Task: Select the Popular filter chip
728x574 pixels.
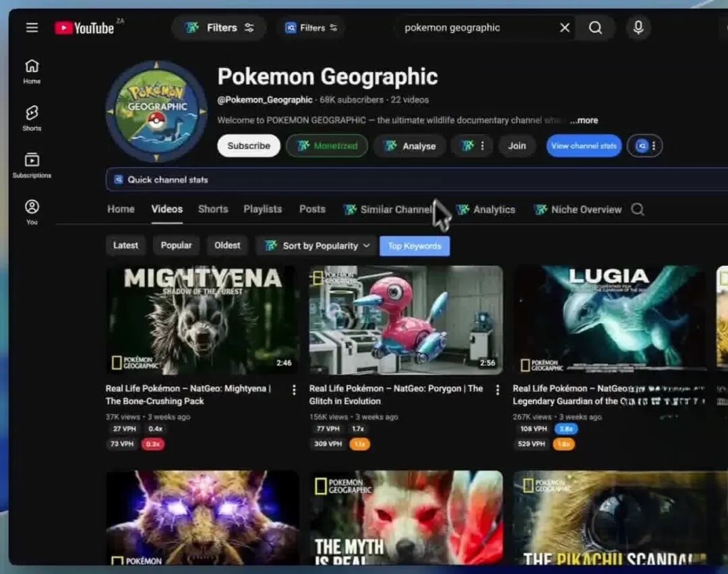Action: tap(176, 246)
